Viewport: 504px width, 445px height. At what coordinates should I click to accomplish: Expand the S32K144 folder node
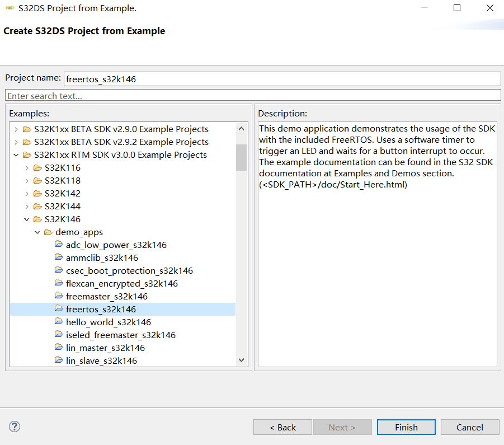pos(27,207)
